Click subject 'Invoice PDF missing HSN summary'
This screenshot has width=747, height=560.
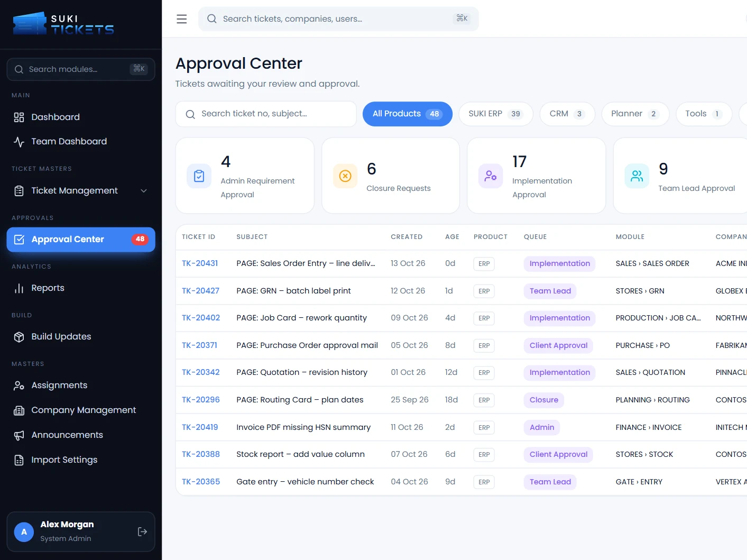coord(303,427)
